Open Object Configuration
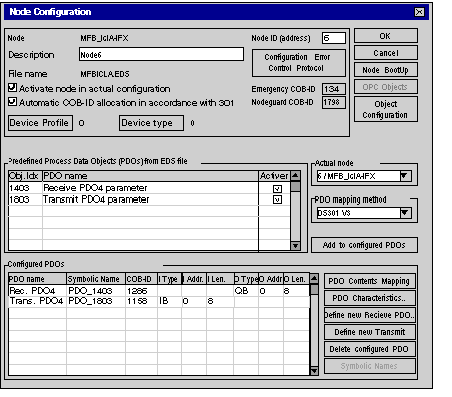Screen dimensions: 452x397 pyautogui.click(x=386, y=109)
